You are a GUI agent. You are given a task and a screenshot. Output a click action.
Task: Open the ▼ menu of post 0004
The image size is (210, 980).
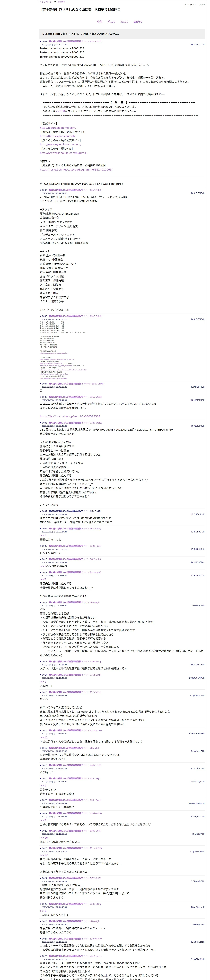[x=41, y=384]
